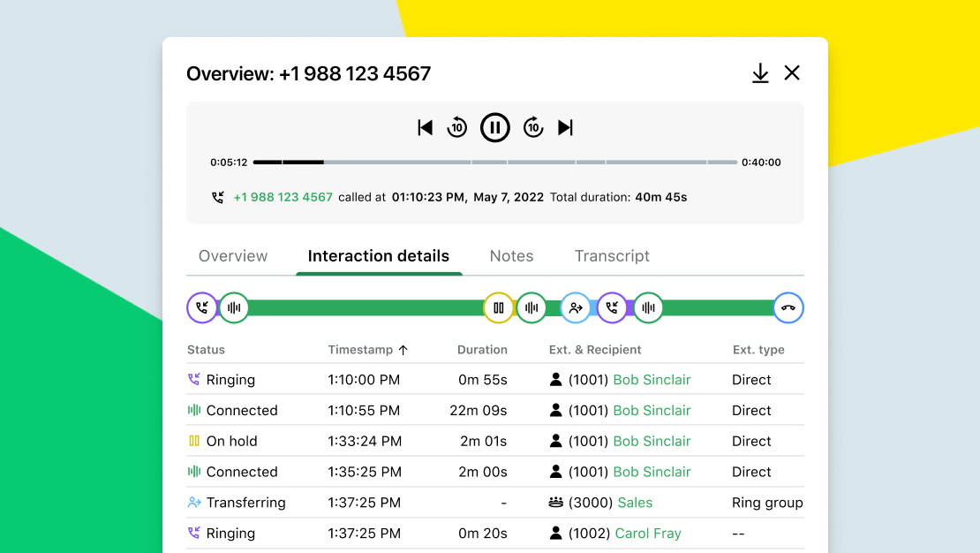Click the yellow on-hold marker on the timeline

click(x=498, y=307)
